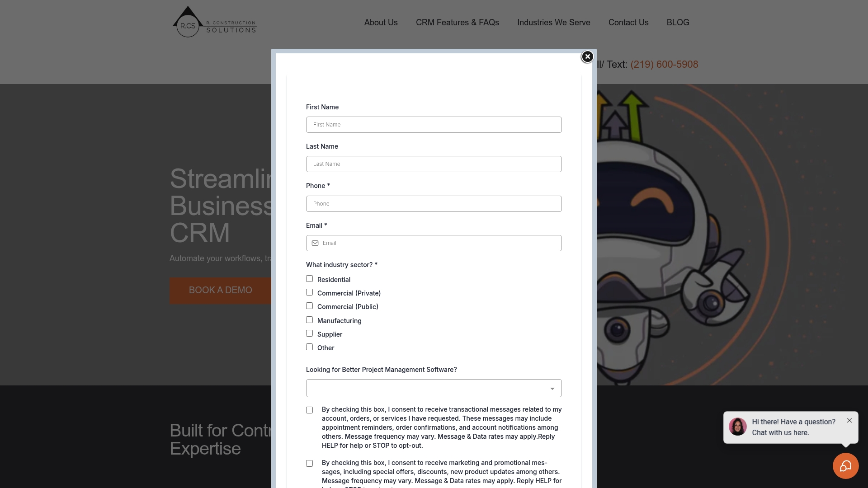Focus the First Name input field
Image resolution: width=868 pixels, height=488 pixels.
point(434,125)
